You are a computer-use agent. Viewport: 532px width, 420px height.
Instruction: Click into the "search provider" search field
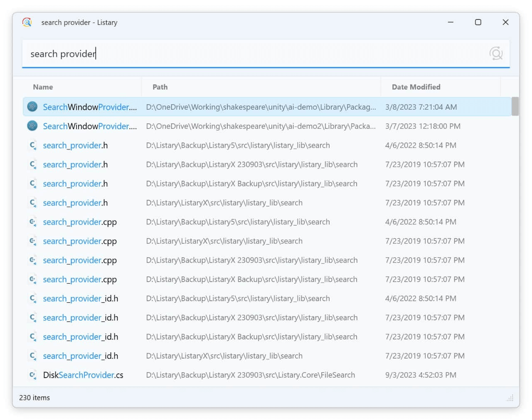tap(249, 54)
